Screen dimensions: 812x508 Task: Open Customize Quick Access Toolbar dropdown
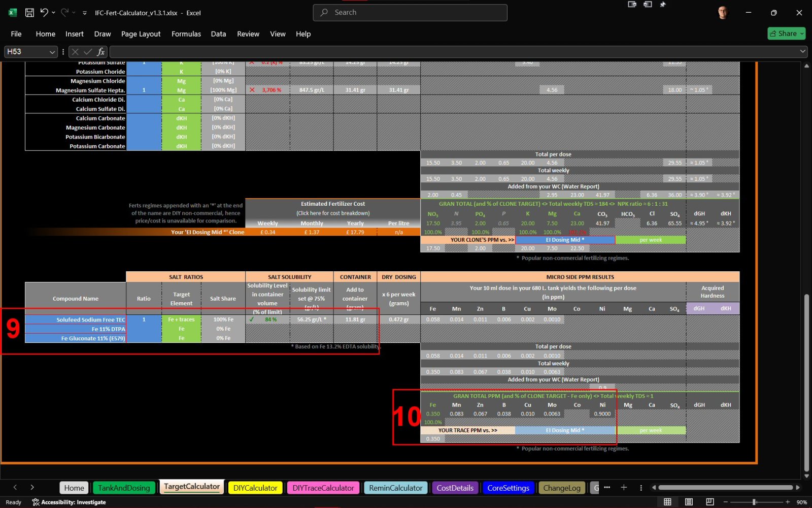pos(85,13)
